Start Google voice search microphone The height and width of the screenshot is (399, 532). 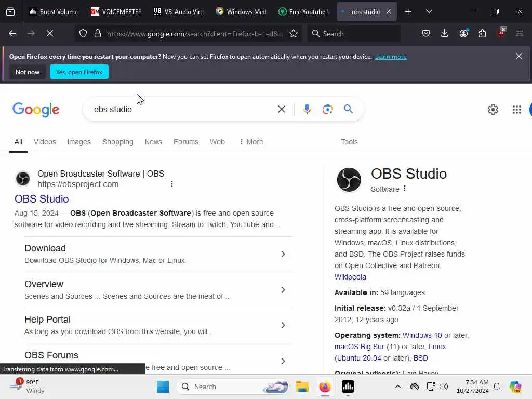point(307,109)
